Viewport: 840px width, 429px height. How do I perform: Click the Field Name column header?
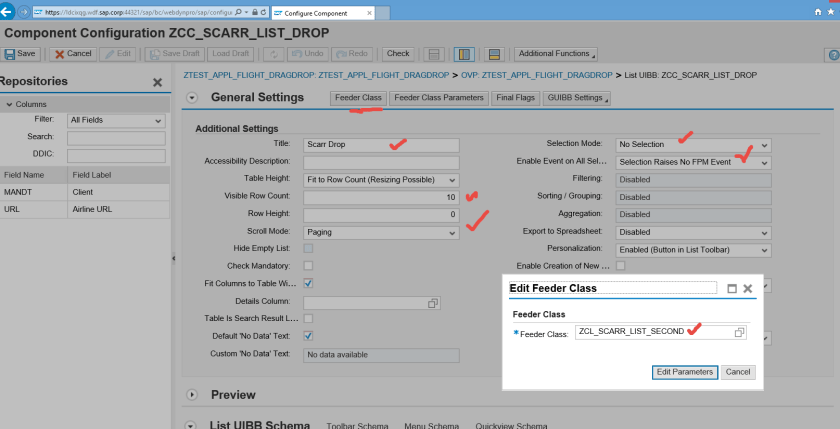pos(34,175)
